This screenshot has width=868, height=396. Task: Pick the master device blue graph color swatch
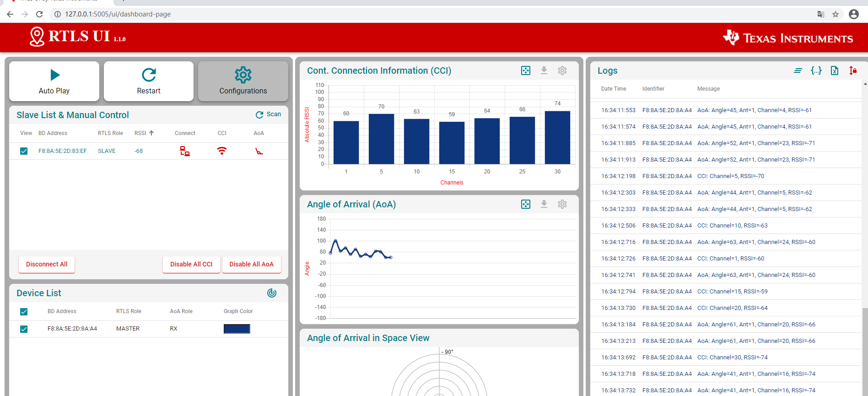(x=237, y=329)
